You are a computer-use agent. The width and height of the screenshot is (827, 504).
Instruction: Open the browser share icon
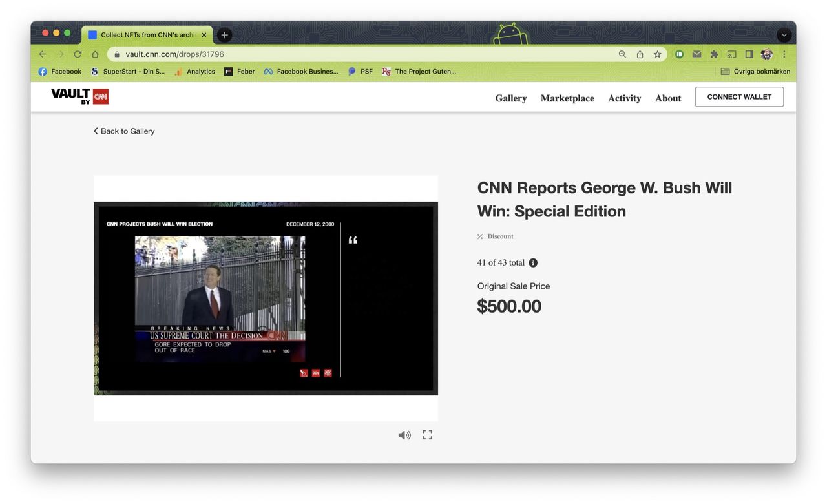(x=640, y=54)
